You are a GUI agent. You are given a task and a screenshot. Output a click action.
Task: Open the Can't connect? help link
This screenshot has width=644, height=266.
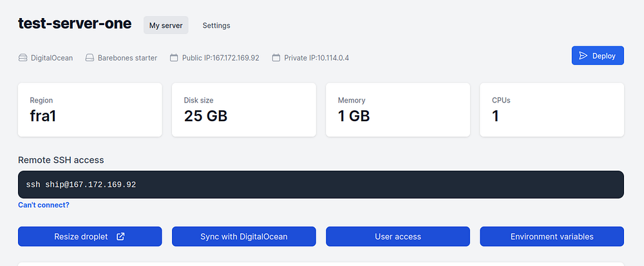coord(44,205)
